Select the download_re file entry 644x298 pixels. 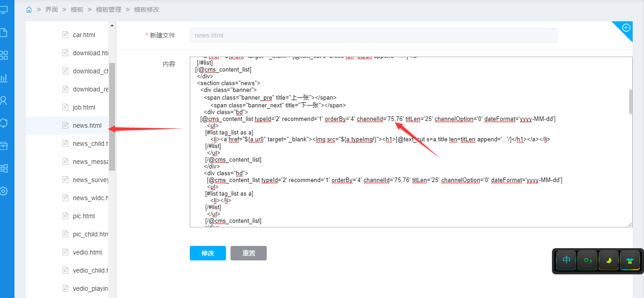click(91, 89)
